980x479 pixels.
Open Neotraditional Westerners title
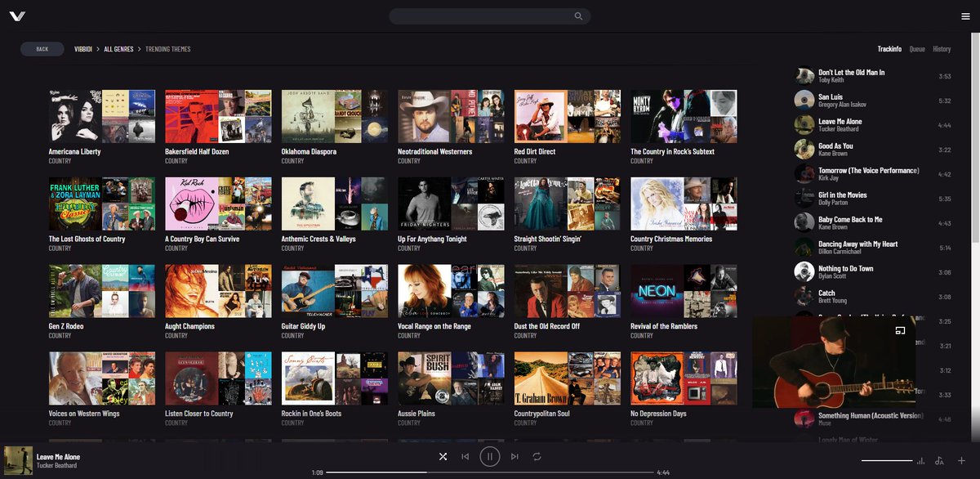point(434,152)
